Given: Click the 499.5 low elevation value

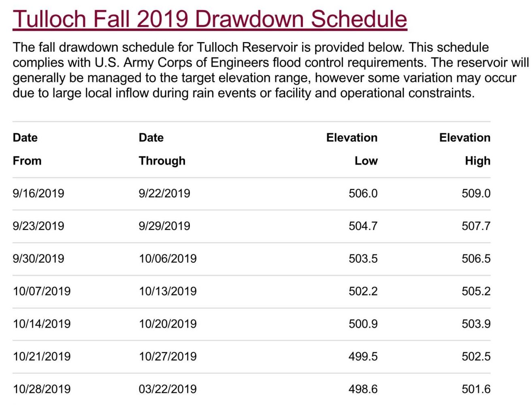Looking at the screenshot, I should (363, 356).
